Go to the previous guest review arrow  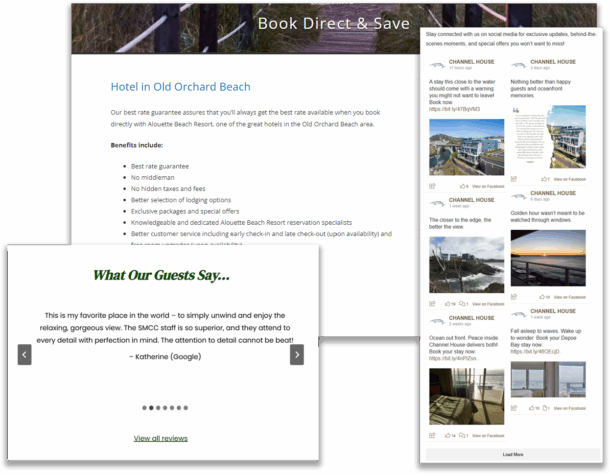tap(25, 355)
